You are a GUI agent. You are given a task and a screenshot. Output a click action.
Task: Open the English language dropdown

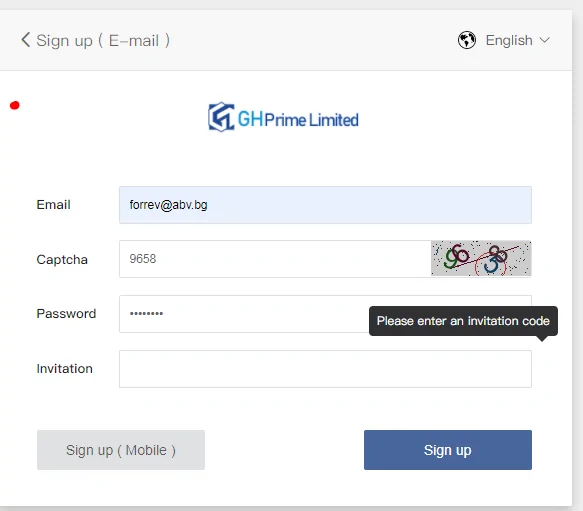(509, 40)
